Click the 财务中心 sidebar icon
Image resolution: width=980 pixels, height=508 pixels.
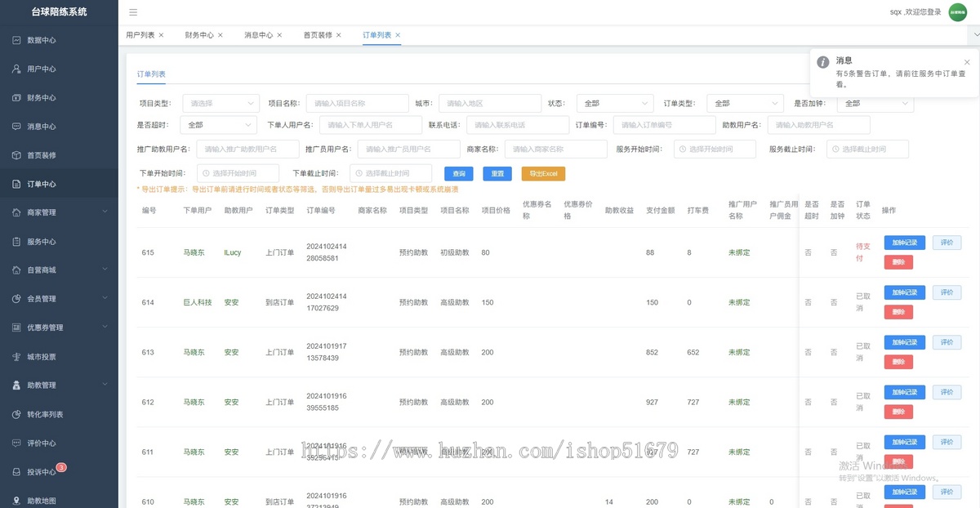tap(16, 97)
